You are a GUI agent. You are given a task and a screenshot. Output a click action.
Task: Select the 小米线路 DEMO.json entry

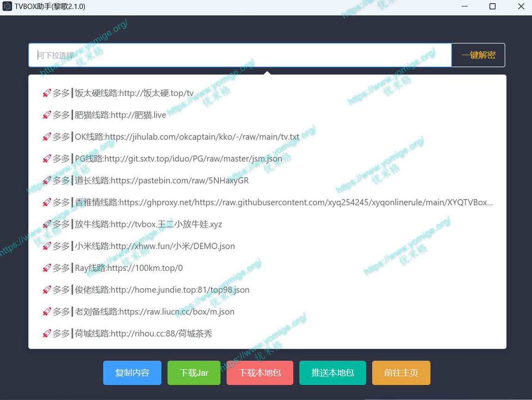tap(155, 246)
